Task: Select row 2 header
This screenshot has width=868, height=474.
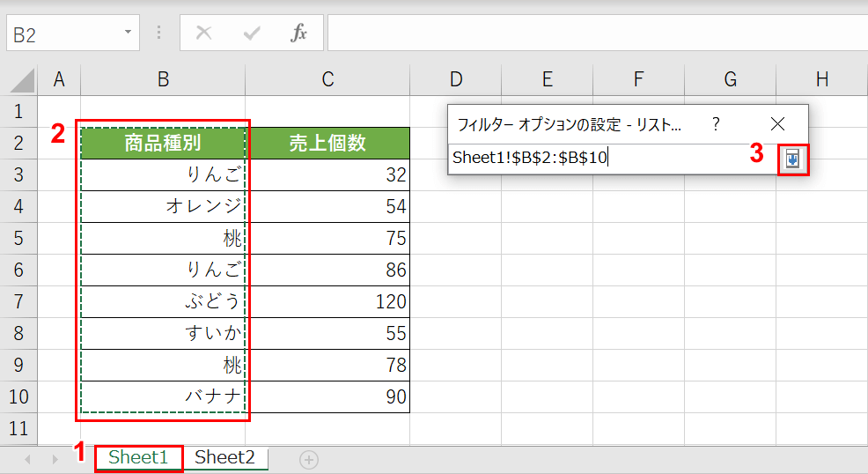Action: 18,143
